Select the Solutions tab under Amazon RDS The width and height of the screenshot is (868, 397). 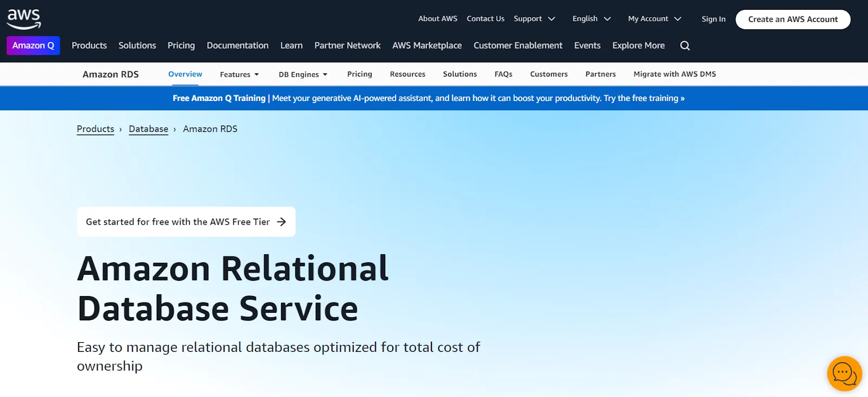tap(460, 74)
